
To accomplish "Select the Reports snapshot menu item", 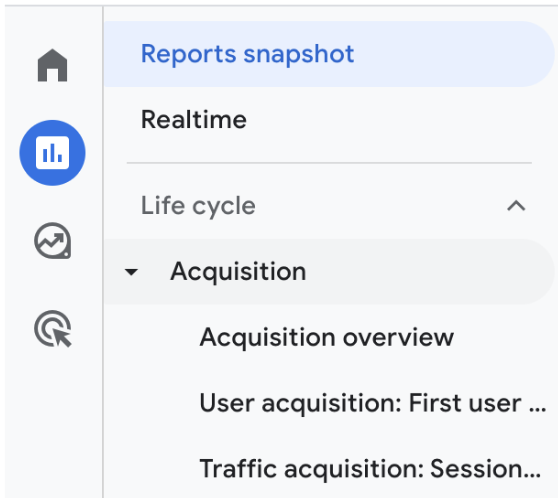I will click(x=247, y=54).
